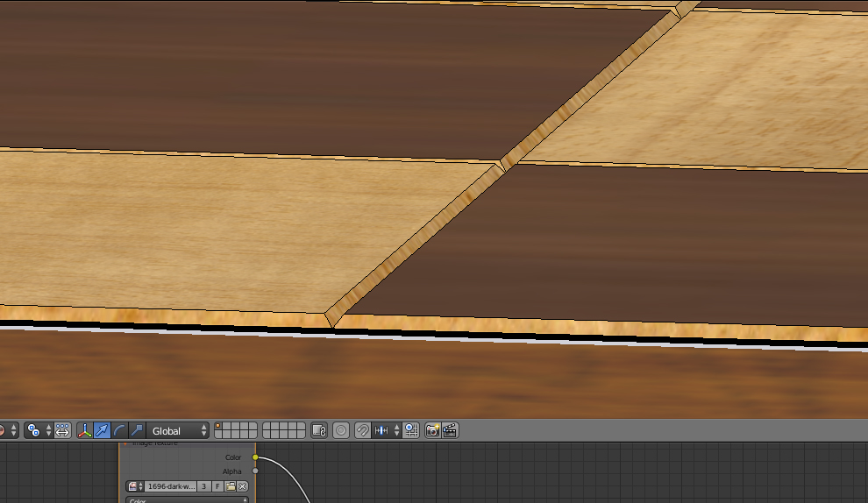Open image file browser folder icon
The image size is (868, 503).
[231, 486]
